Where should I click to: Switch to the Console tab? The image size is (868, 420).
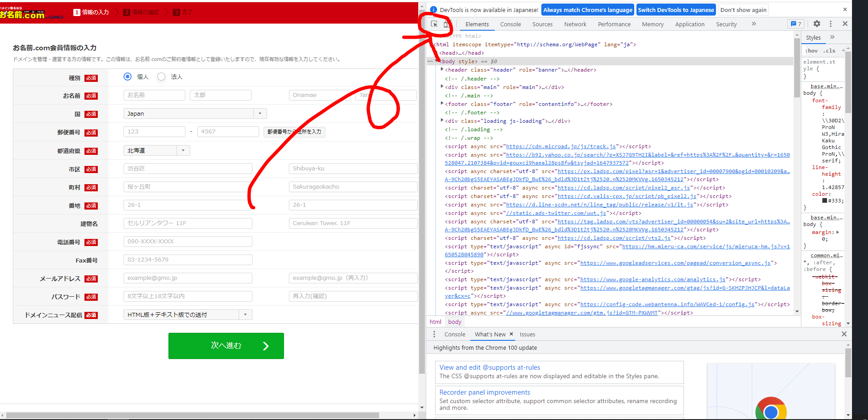coord(510,24)
